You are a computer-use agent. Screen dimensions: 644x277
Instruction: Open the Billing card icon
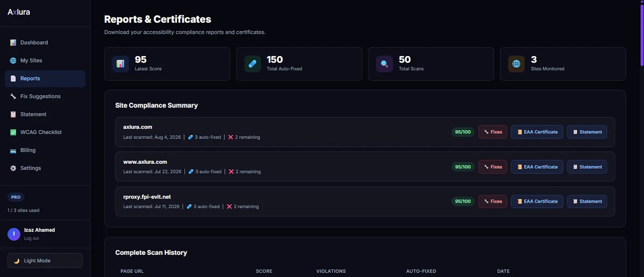13,150
